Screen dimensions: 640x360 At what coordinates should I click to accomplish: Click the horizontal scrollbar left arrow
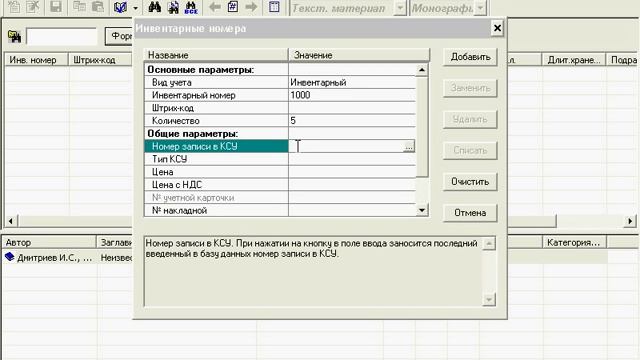pos(11,221)
